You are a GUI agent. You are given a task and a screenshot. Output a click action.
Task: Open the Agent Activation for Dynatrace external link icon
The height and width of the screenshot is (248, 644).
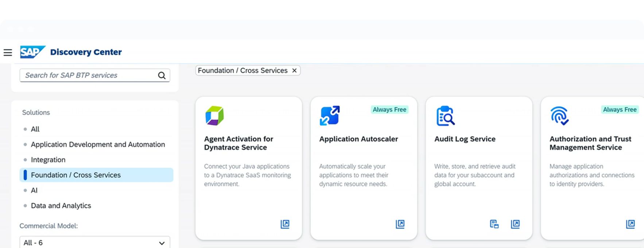285,224
